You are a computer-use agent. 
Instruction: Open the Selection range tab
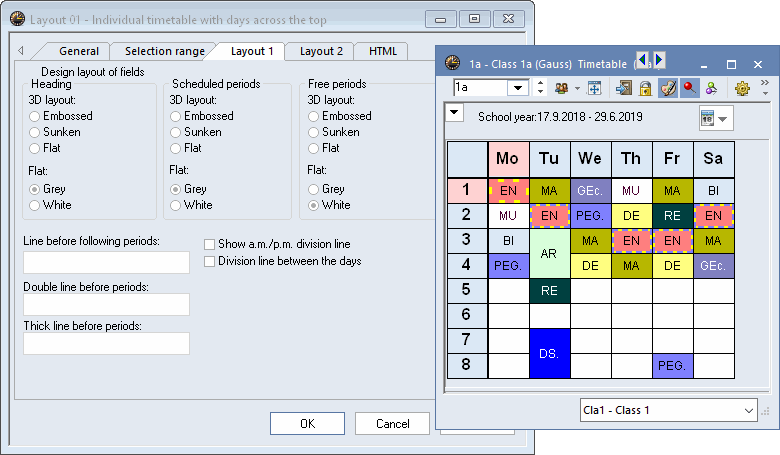coord(164,51)
